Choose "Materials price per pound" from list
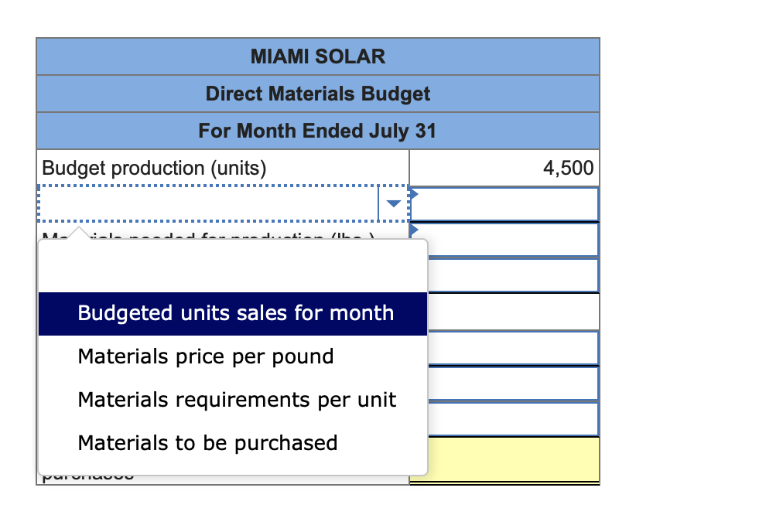 [x=205, y=356]
